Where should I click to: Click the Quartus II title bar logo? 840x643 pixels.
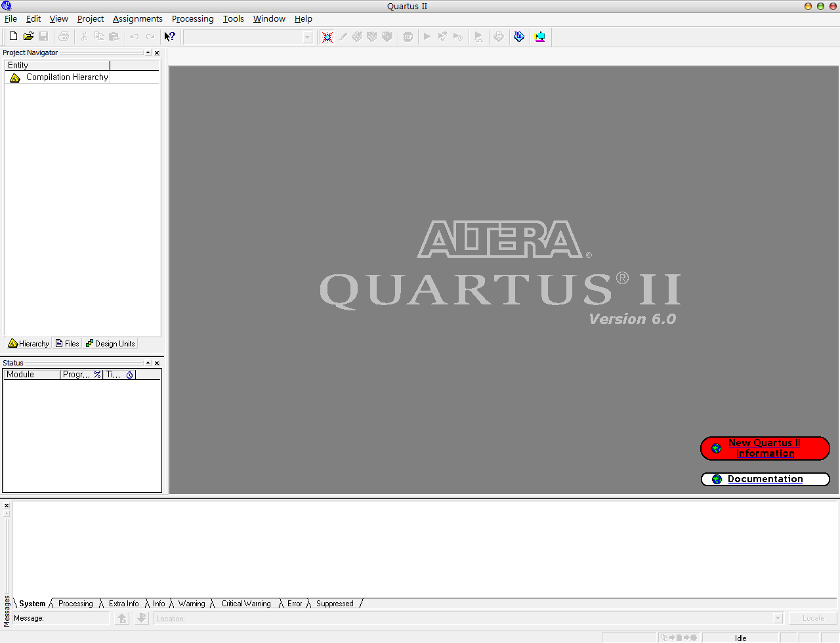[7, 6]
